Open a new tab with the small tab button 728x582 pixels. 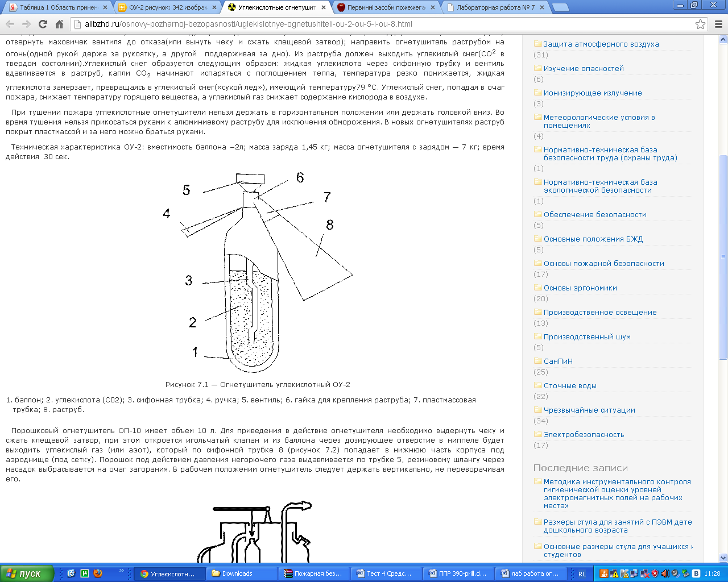pos(561,7)
